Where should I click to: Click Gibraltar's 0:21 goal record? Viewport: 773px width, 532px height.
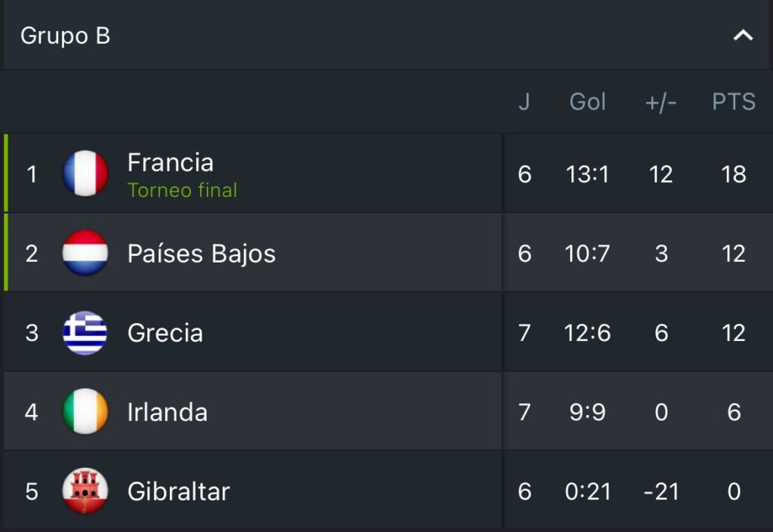587,492
